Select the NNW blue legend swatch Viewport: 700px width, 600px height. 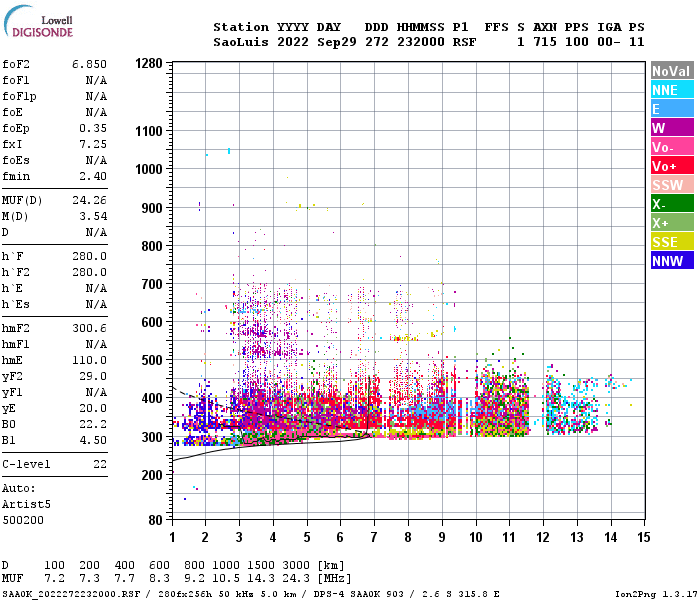pos(672,261)
